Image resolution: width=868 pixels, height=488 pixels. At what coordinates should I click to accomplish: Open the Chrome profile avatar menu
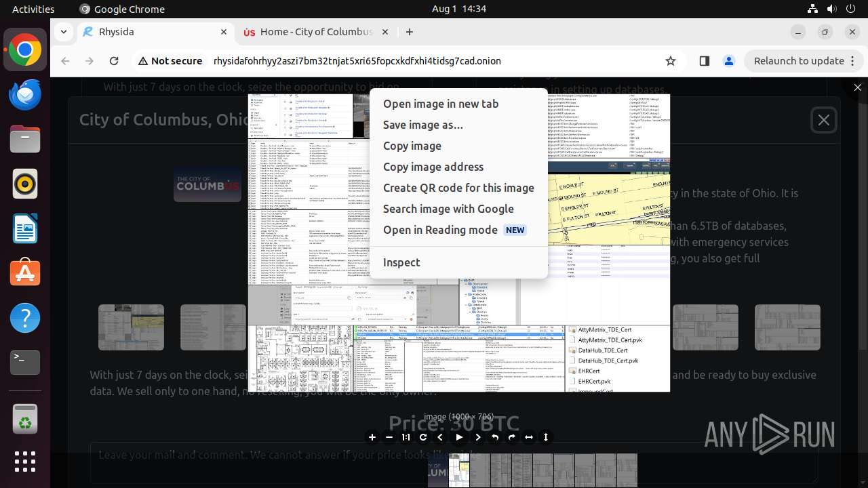point(729,61)
